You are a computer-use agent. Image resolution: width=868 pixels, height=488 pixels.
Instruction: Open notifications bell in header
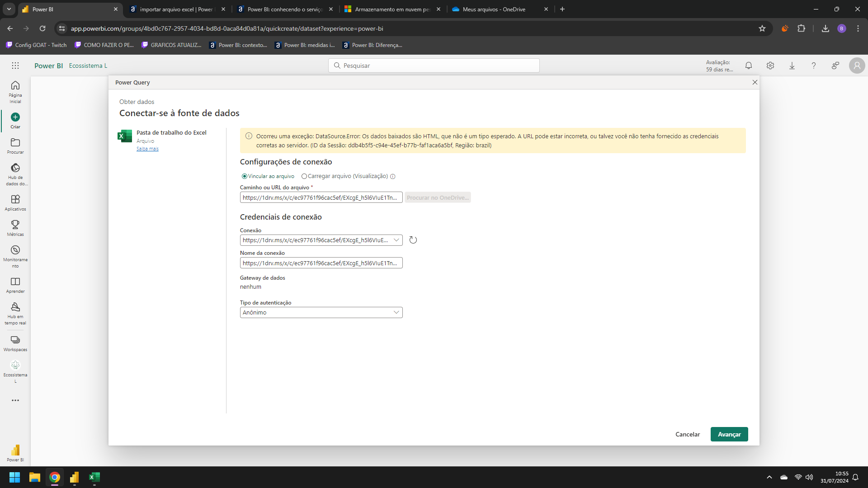tap(749, 66)
